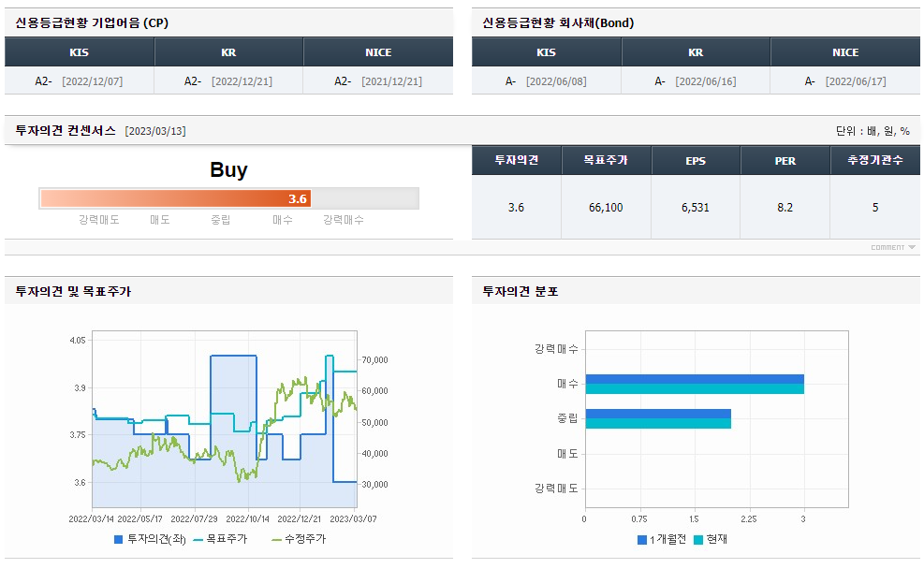Screen dimensions: 924x569
Task: Click target price value 66,100
Action: point(606,208)
